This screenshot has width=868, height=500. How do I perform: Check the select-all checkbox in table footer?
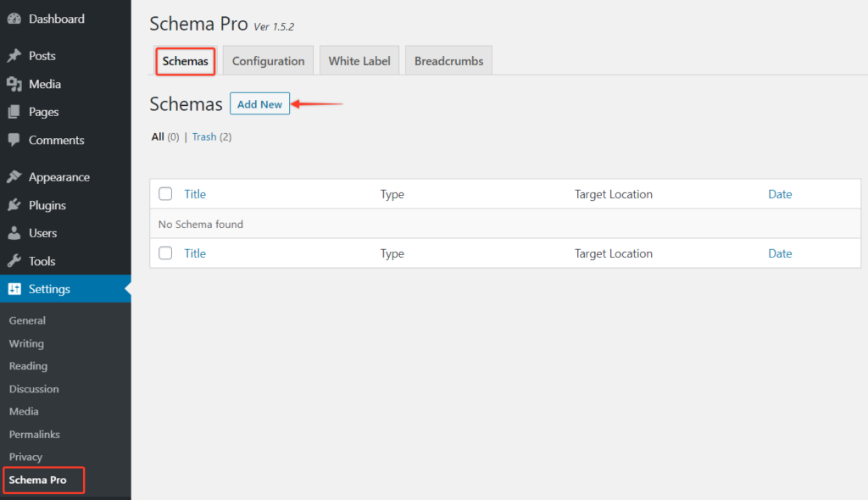[165, 253]
